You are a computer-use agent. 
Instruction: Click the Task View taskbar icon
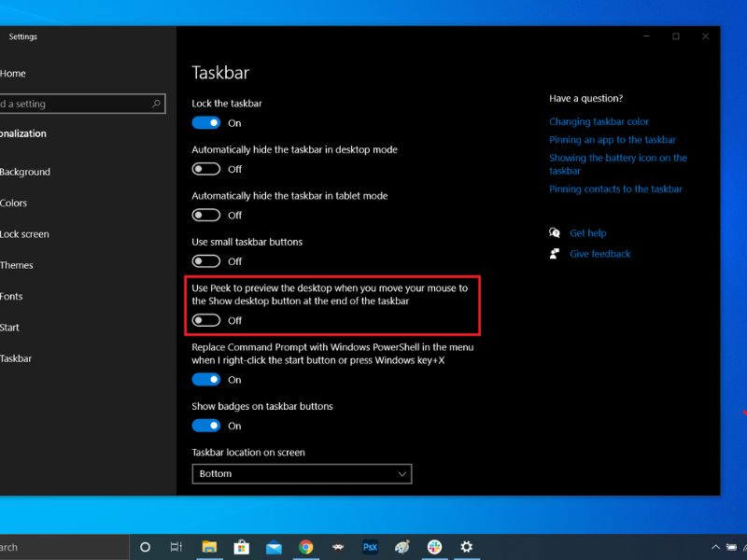[176, 547]
